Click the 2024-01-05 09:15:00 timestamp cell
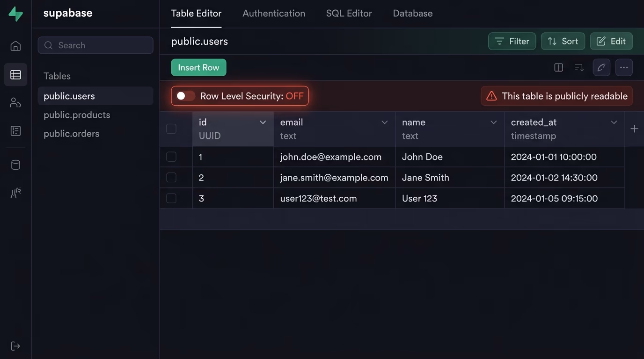The width and height of the screenshot is (644, 359). pyautogui.click(x=564, y=198)
